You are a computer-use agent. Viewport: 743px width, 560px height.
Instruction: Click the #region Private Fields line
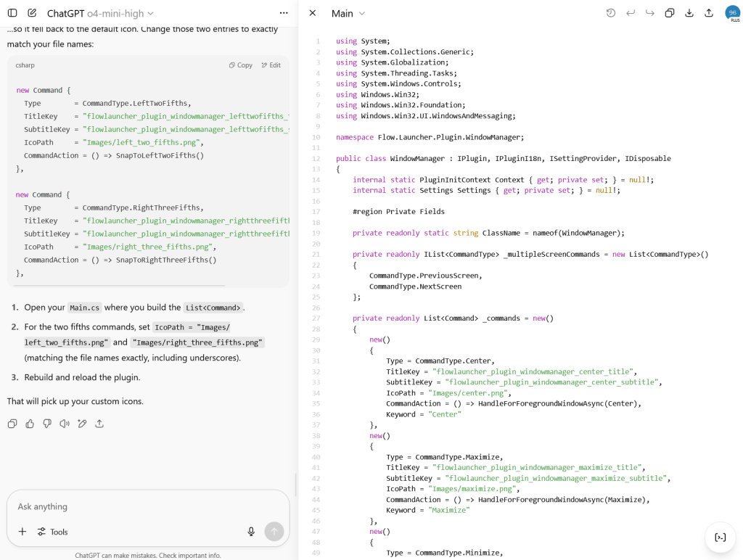[398, 212]
